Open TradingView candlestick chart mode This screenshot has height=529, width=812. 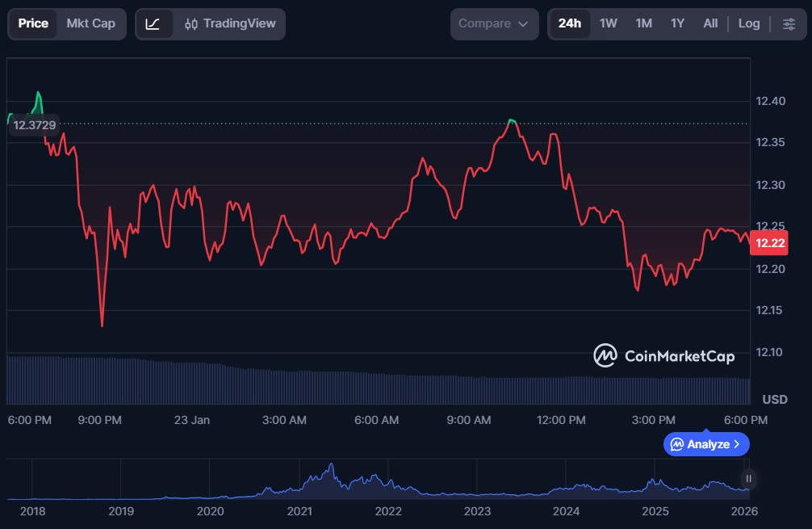pos(230,23)
